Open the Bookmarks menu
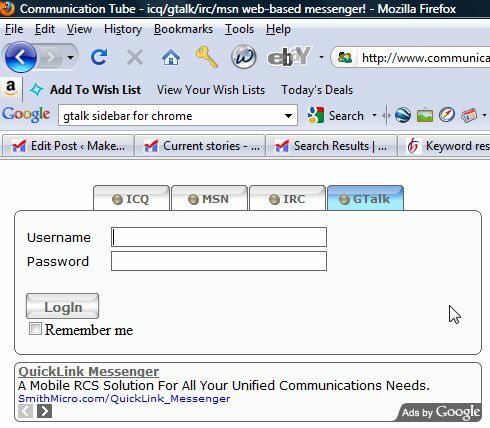 183,29
